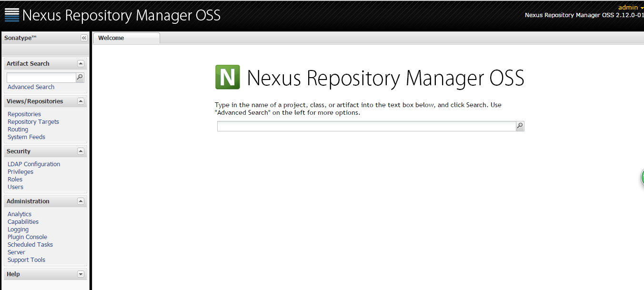Image resolution: width=644 pixels, height=290 pixels.
Task: Collapse the Views/Repositories panel
Action: [80, 101]
